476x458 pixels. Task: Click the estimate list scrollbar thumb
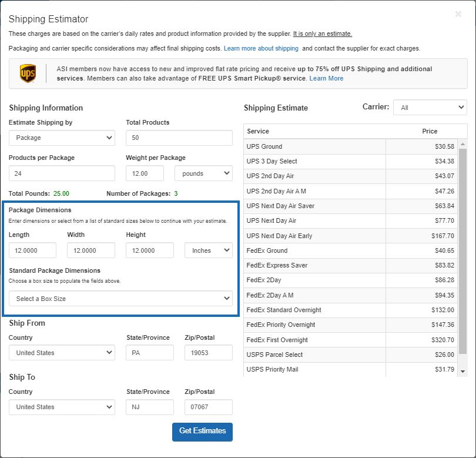(462, 252)
